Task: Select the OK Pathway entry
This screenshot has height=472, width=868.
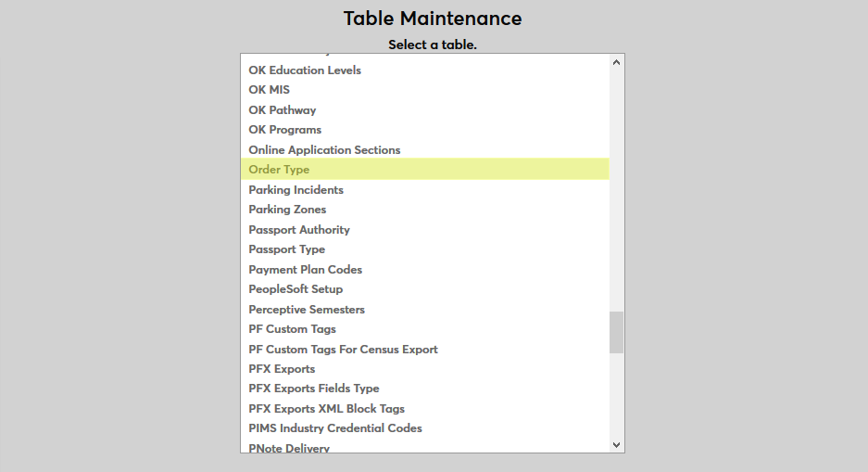Action: pos(283,110)
